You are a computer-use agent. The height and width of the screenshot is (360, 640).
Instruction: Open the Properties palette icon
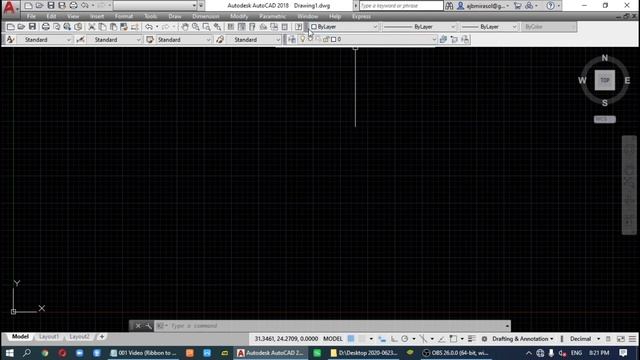[231, 27]
